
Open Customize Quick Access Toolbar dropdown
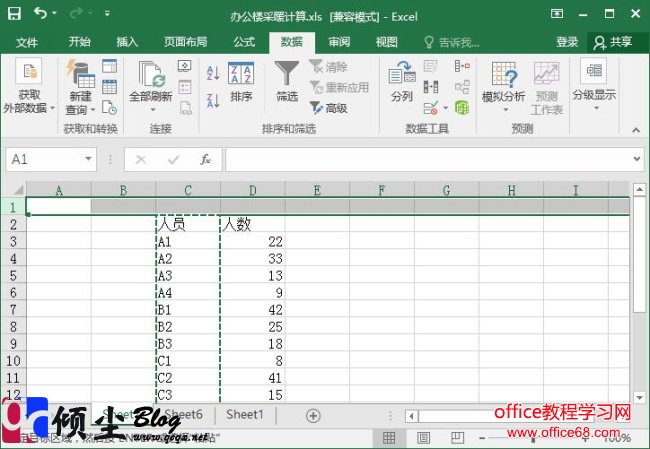pos(107,14)
